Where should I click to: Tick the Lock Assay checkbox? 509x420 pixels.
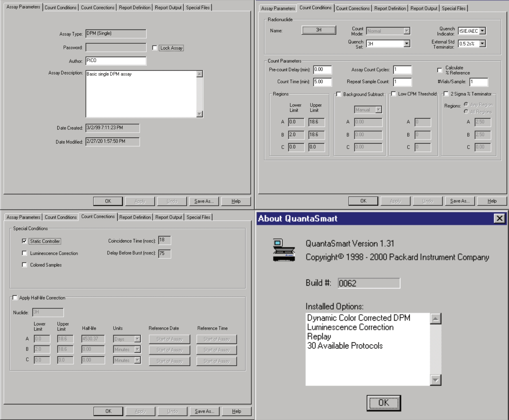(x=155, y=48)
